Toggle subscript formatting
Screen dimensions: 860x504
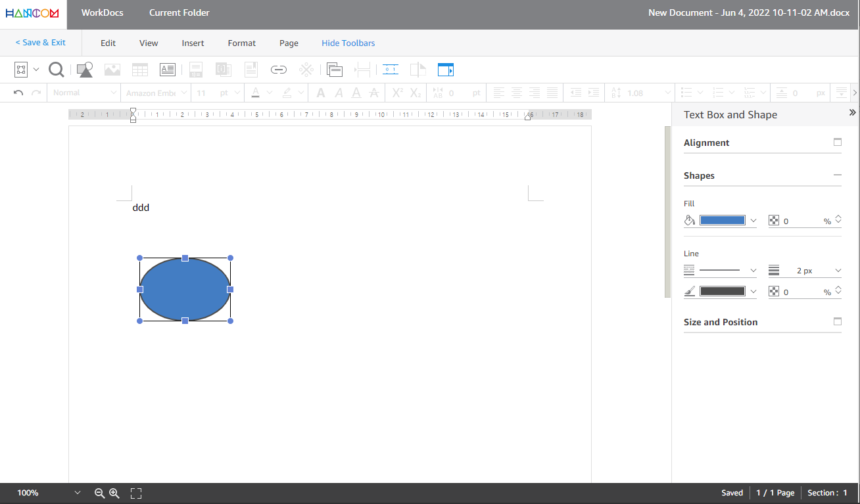416,93
